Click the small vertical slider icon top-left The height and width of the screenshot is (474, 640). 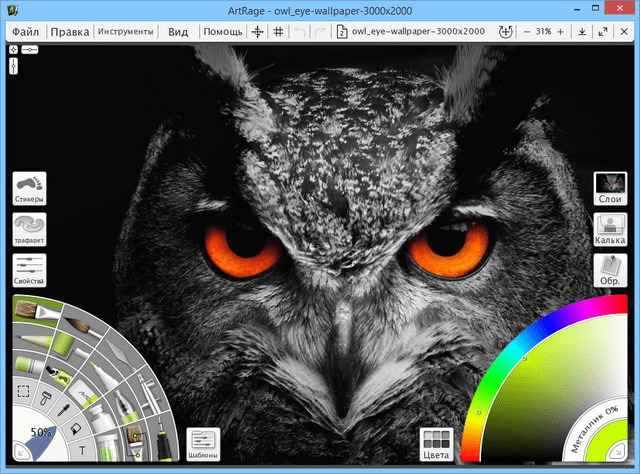click(13, 66)
